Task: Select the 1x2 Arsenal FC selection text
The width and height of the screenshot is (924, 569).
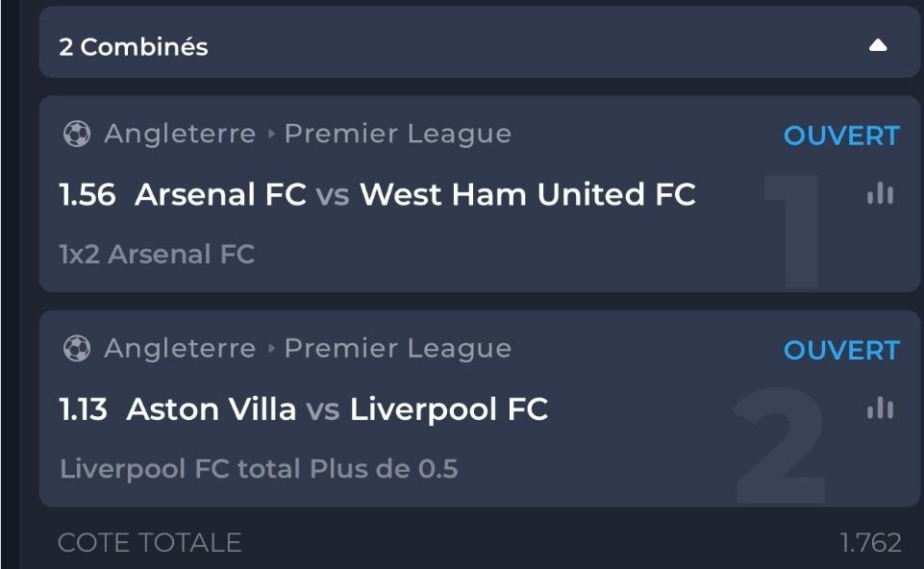Action: point(157,254)
